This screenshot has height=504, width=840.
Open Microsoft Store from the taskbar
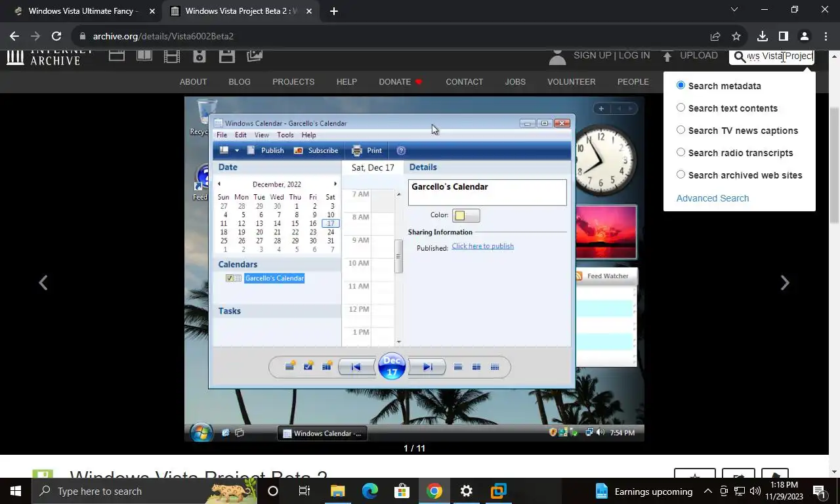(x=402, y=491)
